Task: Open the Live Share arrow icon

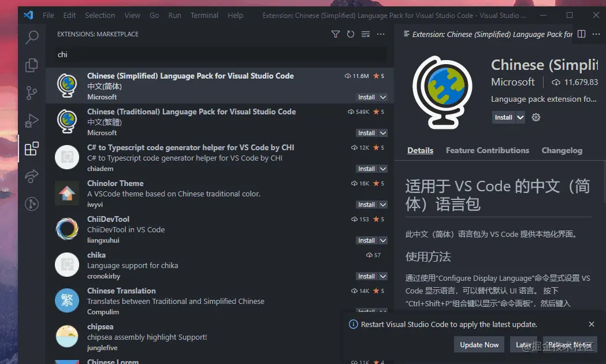Action: 32,176
